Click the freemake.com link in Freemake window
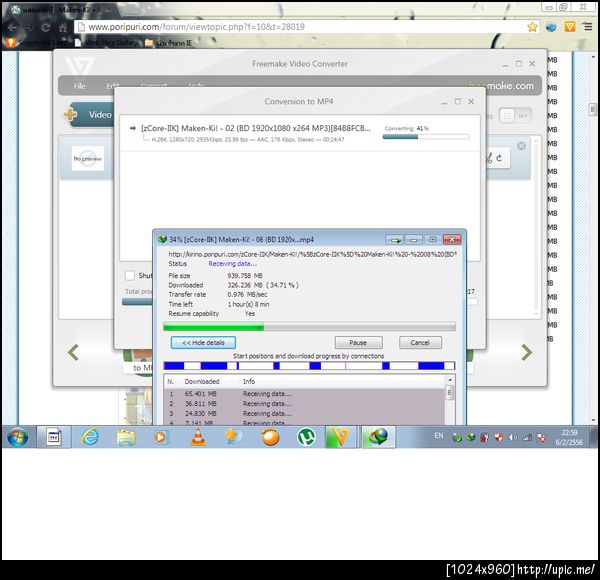Image resolution: width=600 pixels, height=580 pixels. 502,86
